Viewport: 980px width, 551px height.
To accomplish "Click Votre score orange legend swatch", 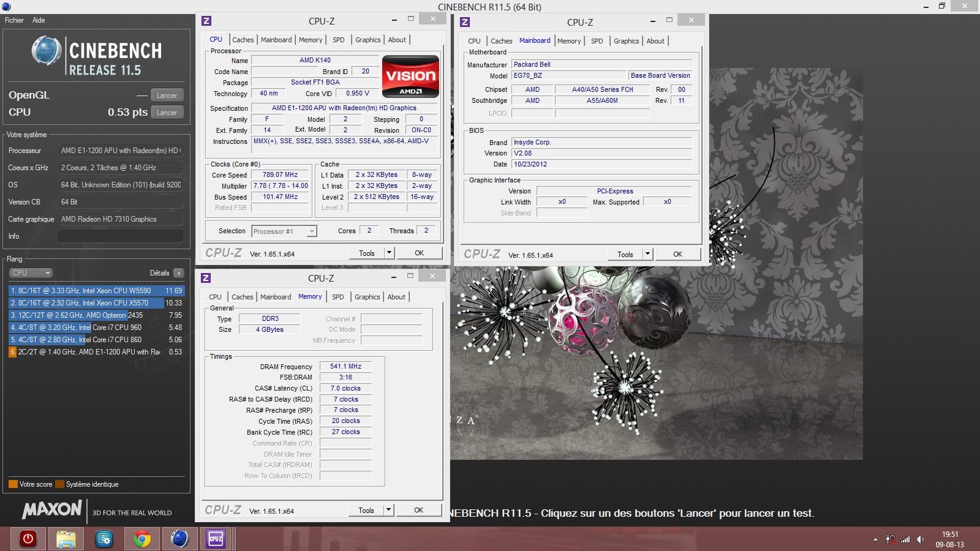I will click(13, 484).
